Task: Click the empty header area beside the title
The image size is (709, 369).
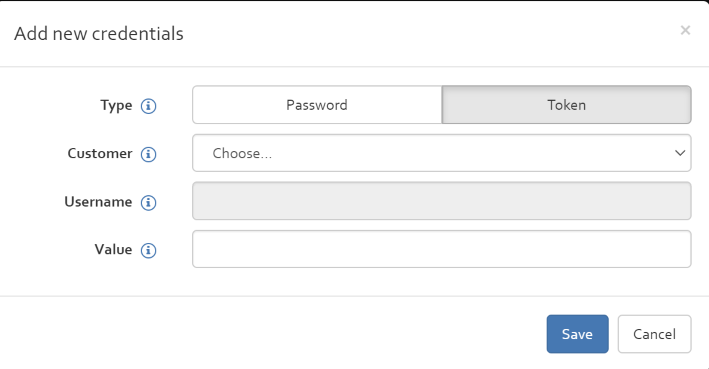Action: (x=430, y=33)
